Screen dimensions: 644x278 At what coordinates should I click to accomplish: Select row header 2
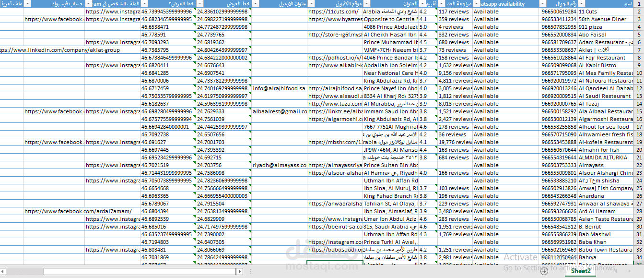(x=639, y=11)
